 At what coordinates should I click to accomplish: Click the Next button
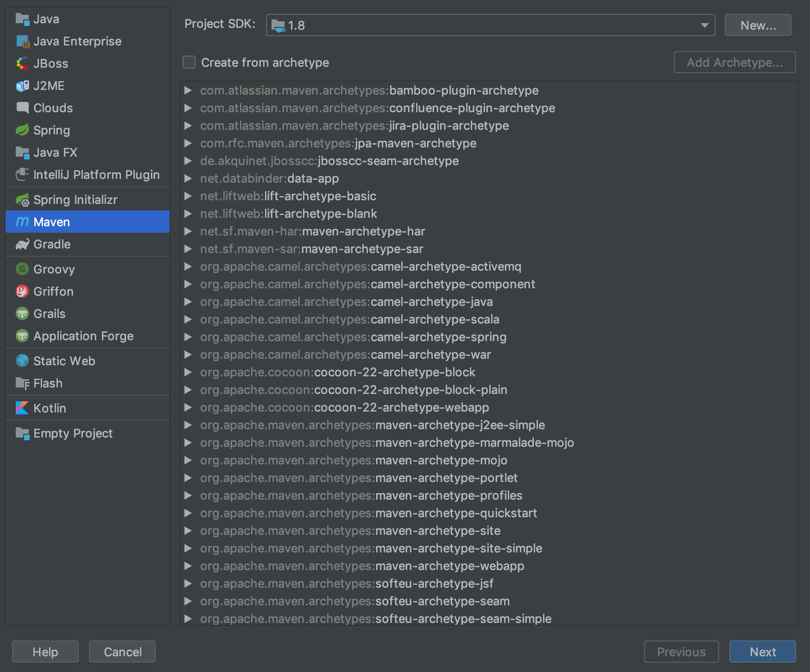click(x=762, y=652)
